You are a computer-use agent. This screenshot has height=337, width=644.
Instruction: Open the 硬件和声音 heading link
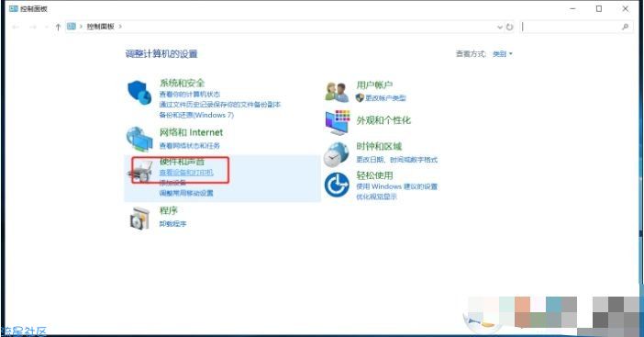[x=182, y=162]
